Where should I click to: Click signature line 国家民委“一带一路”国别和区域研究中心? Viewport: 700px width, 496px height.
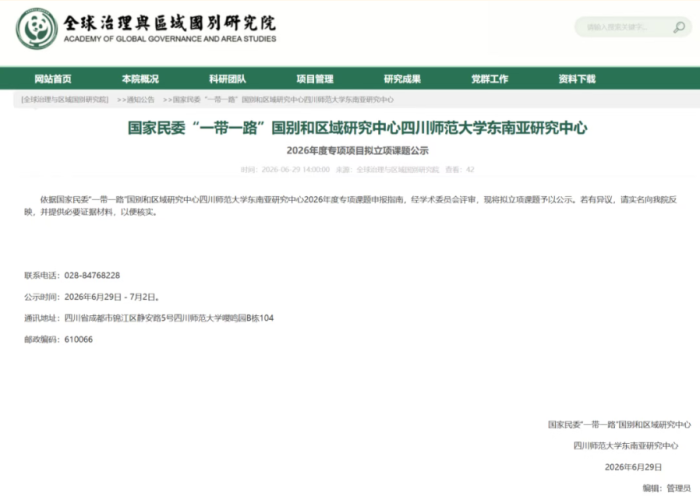tap(620, 425)
